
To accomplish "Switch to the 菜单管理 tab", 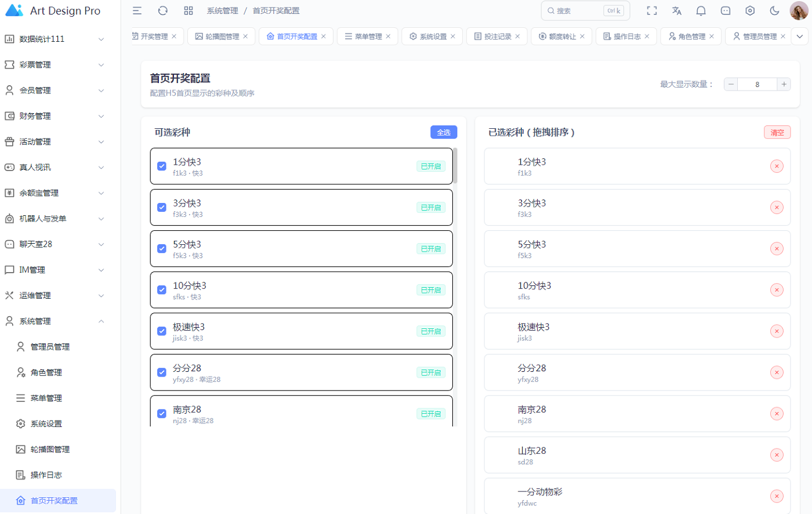I will [x=368, y=37].
